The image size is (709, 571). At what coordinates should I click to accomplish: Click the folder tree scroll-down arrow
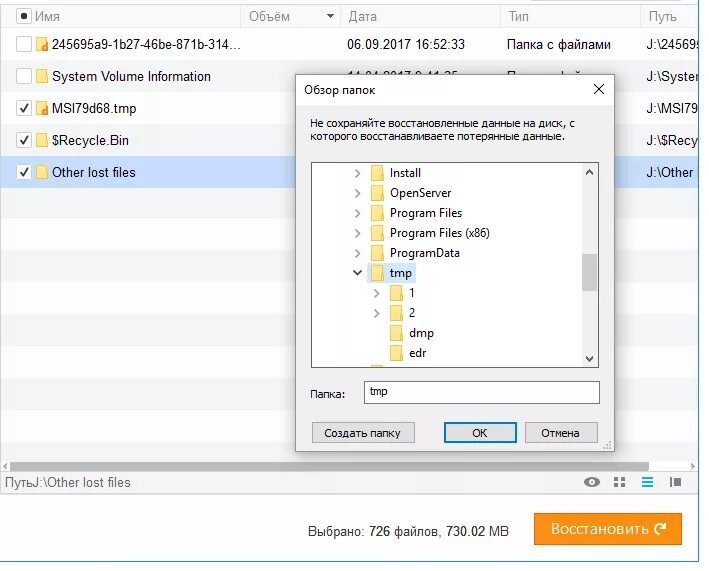[589, 359]
